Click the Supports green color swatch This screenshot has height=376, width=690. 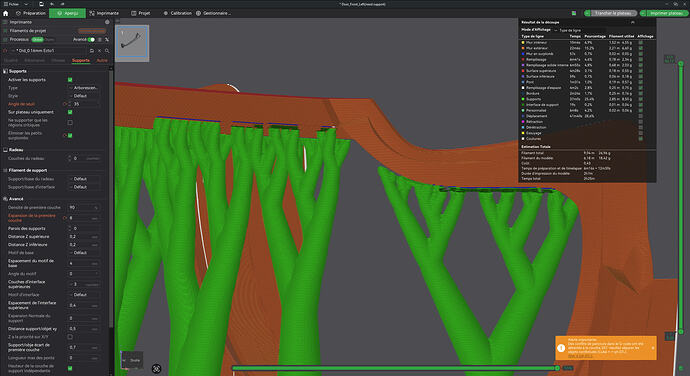coord(523,99)
